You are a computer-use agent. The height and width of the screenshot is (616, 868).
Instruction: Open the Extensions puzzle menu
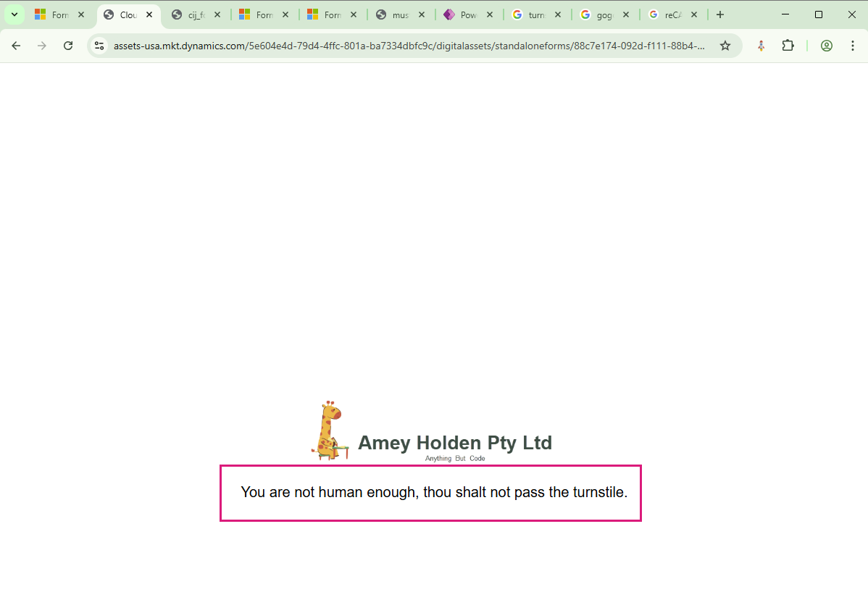pos(788,46)
